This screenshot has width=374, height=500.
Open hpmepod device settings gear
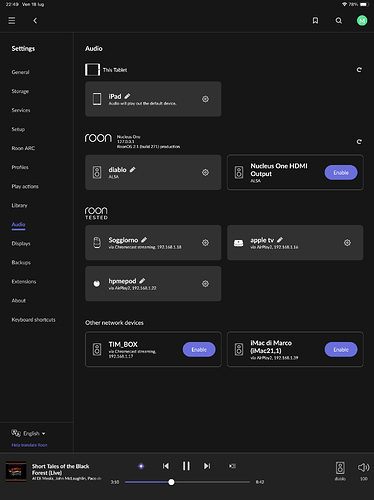(205, 284)
